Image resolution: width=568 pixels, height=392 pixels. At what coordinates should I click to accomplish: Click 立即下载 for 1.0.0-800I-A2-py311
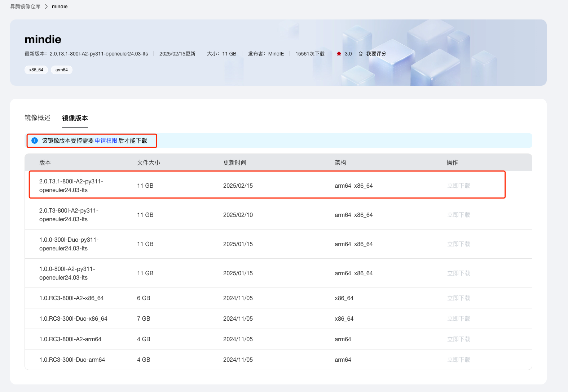pyautogui.click(x=459, y=273)
